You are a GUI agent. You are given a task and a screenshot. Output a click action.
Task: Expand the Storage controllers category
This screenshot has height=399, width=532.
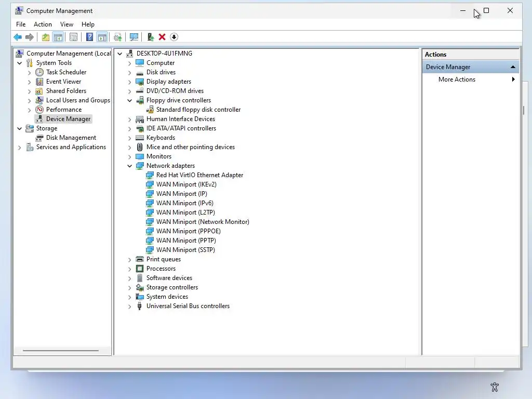pyautogui.click(x=129, y=288)
